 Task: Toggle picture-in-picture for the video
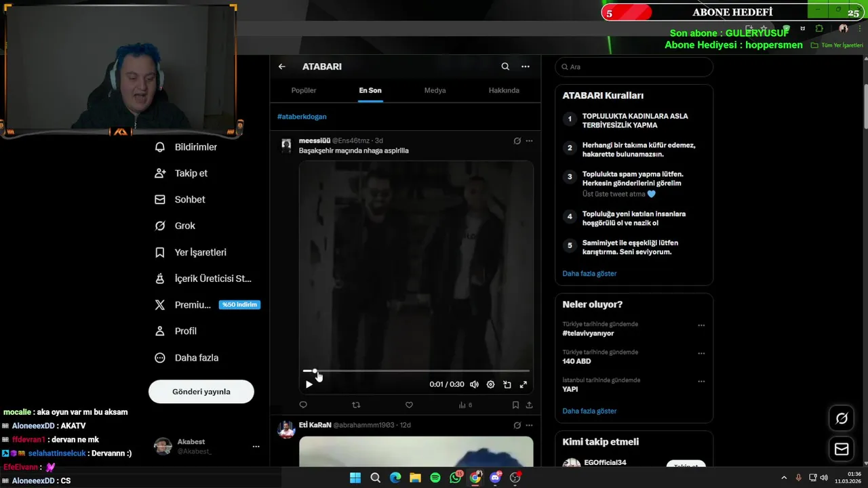click(x=507, y=384)
